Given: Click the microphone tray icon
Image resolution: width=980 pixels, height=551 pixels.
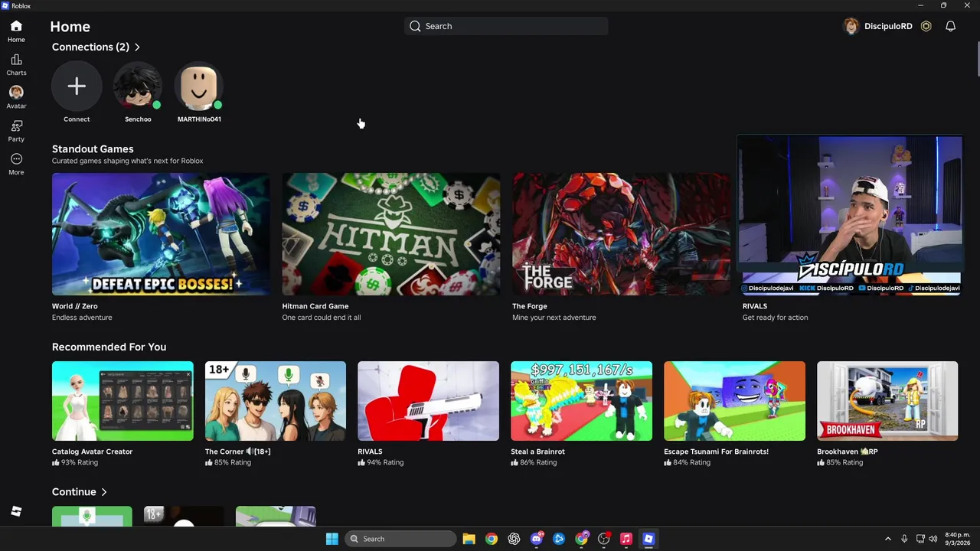Looking at the screenshot, I should click(904, 539).
